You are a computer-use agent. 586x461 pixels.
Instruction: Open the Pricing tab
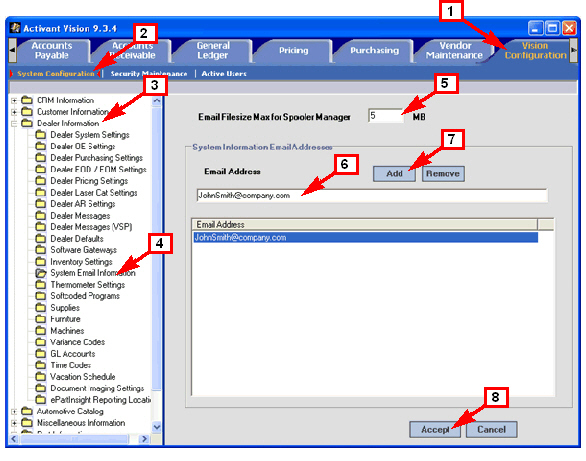click(293, 50)
